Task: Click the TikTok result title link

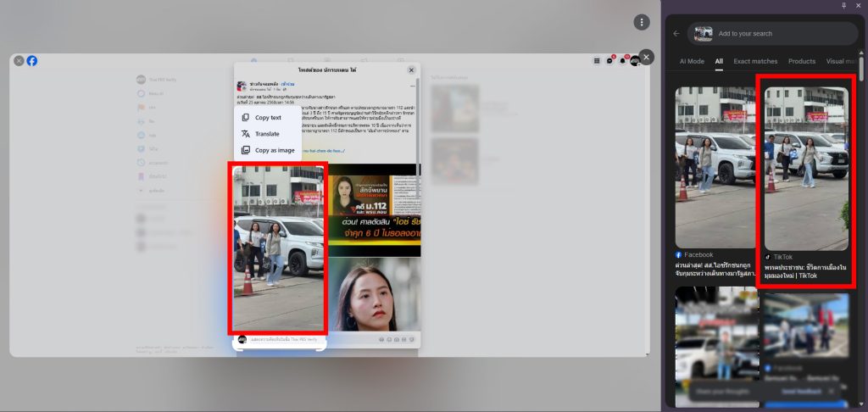Action: pos(805,271)
